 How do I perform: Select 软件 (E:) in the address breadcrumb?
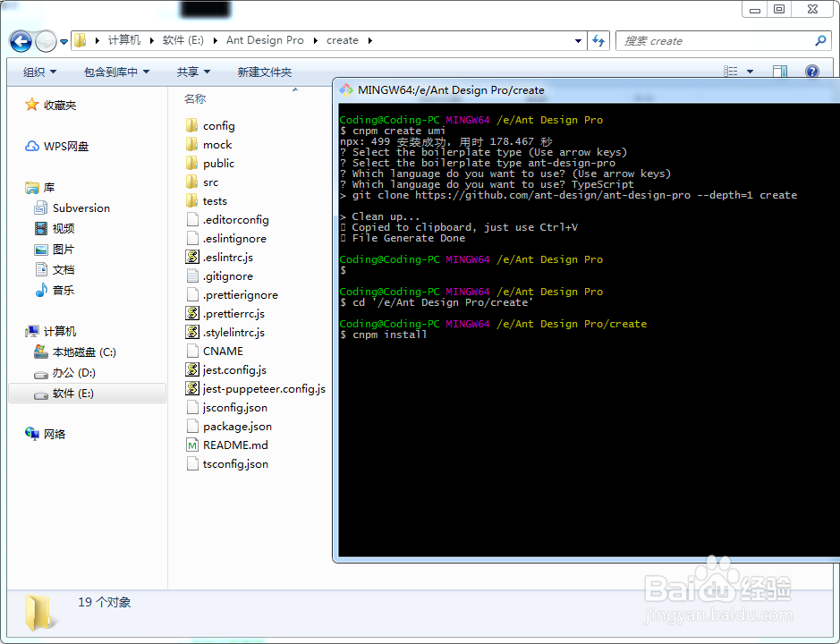(x=183, y=40)
